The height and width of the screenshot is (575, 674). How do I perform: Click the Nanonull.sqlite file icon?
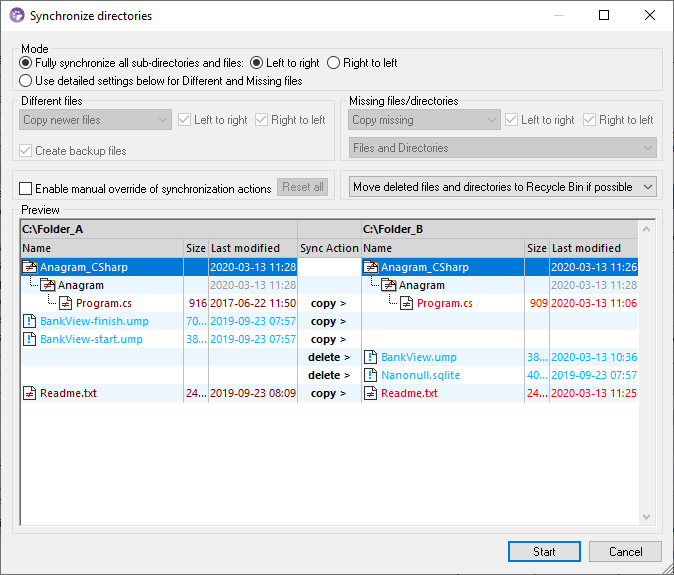[x=371, y=375]
